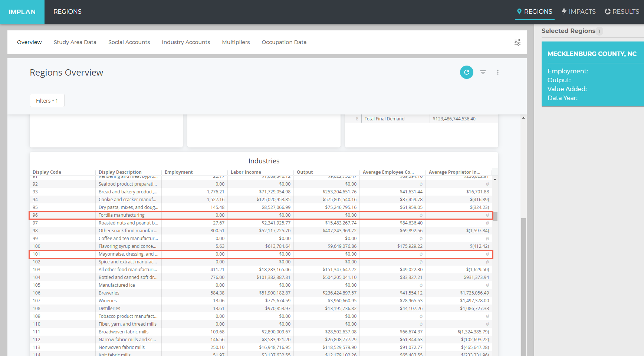Sort by Labor Income column header
The height and width of the screenshot is (356, 644).
(x=246, y=172)
